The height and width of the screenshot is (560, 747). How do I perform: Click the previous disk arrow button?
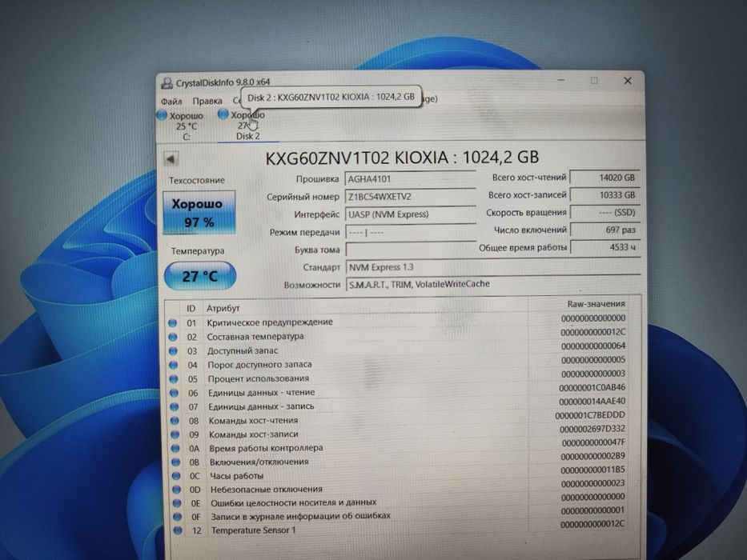(x=171, y=159)
